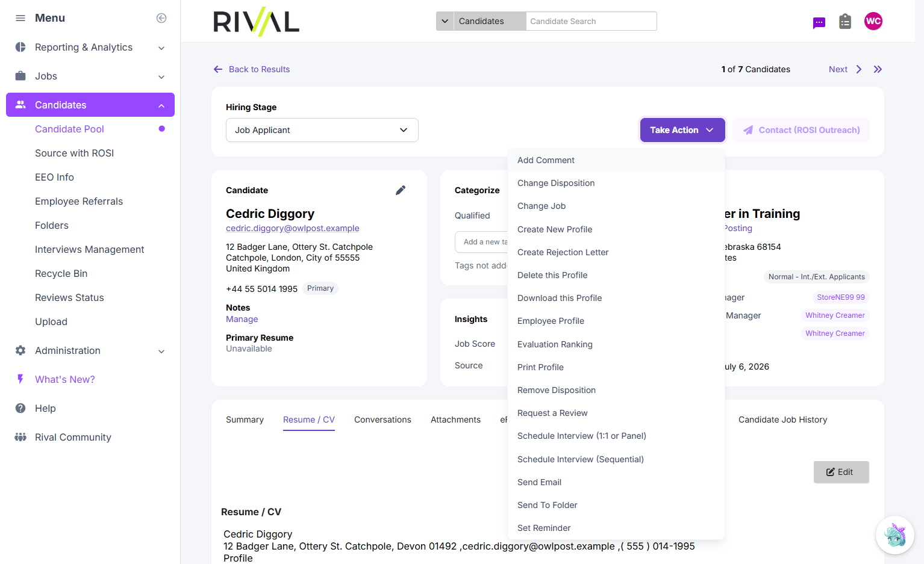Open Employee Referrals in the sidebar
This screenshot has height=564, width=924.
coord(79,201)
